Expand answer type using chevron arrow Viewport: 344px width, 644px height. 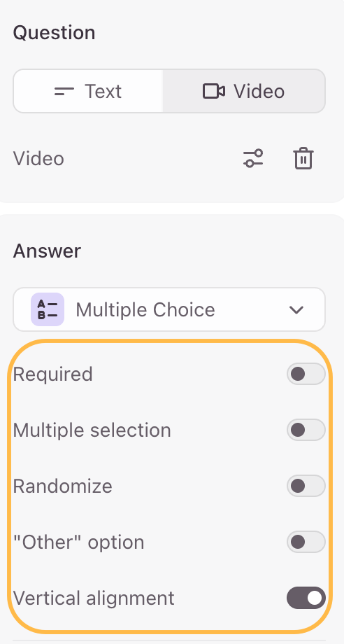pos(296,310)
